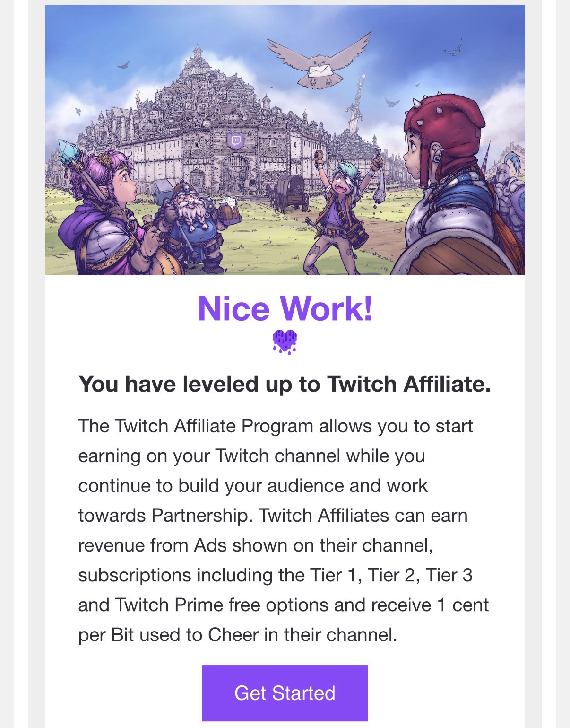The height and width of the screenshot is (728, 570).
Task: Click the Twitch logo badge on castle gate
Action: tap(235, 140)
